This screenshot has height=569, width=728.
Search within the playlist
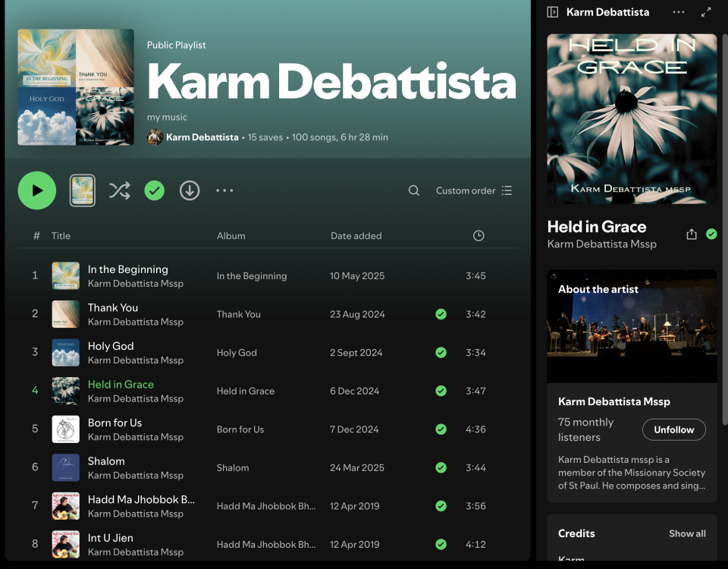414,190
